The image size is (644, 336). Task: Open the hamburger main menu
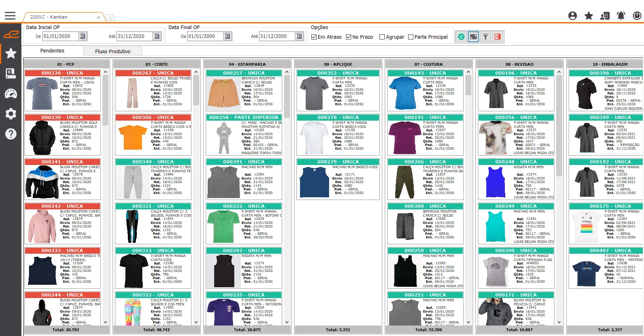click(x=10, y=16)
